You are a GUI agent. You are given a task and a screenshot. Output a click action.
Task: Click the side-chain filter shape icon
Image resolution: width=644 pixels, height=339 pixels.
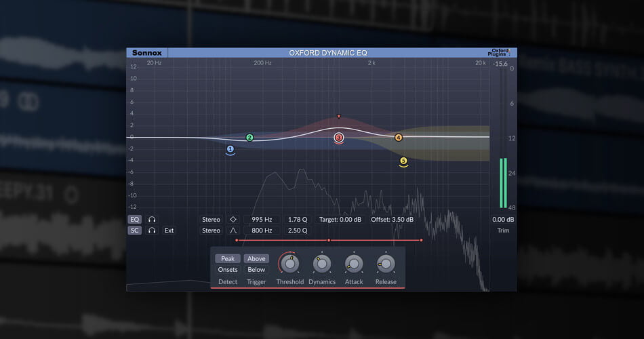click(x=233, y=231)
